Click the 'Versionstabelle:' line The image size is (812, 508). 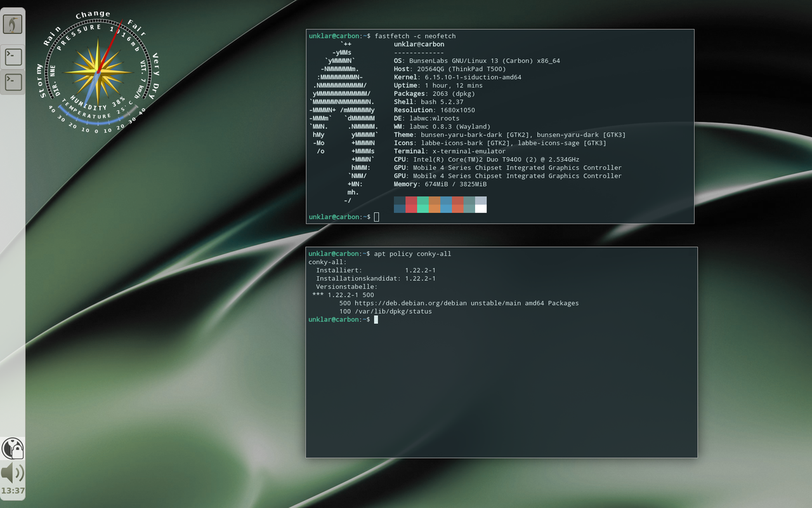click(x=347, y=287)
